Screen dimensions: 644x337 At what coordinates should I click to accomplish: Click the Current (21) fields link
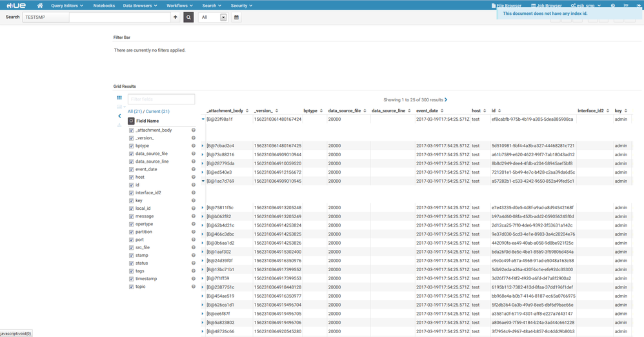coord(157,112)
